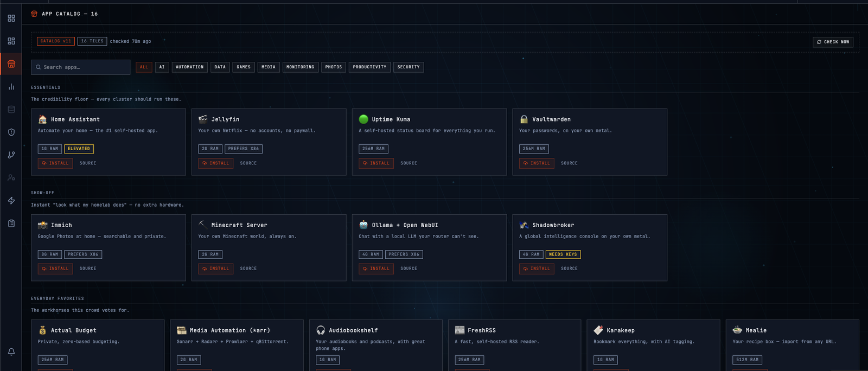This screenshot has height=371, width=868.
Task: Install Uptime Kuma
Action: [x=376, y=163]
